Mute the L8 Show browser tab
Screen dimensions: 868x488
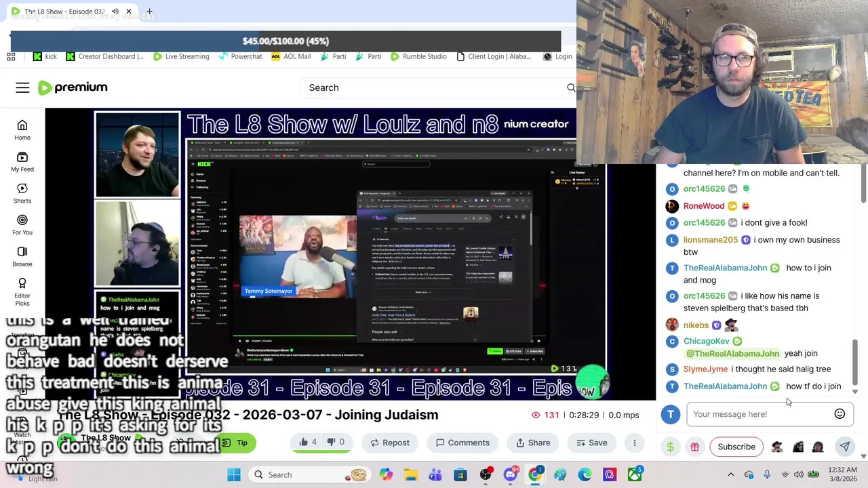115,12
